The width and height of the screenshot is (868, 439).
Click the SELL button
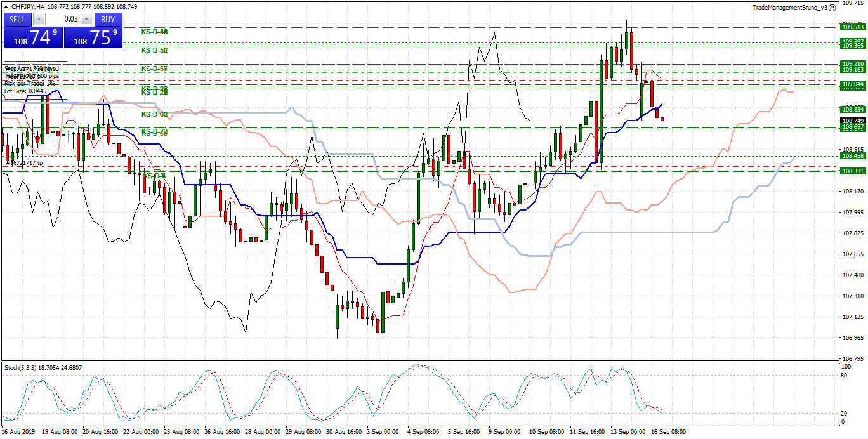coord(17,20)
